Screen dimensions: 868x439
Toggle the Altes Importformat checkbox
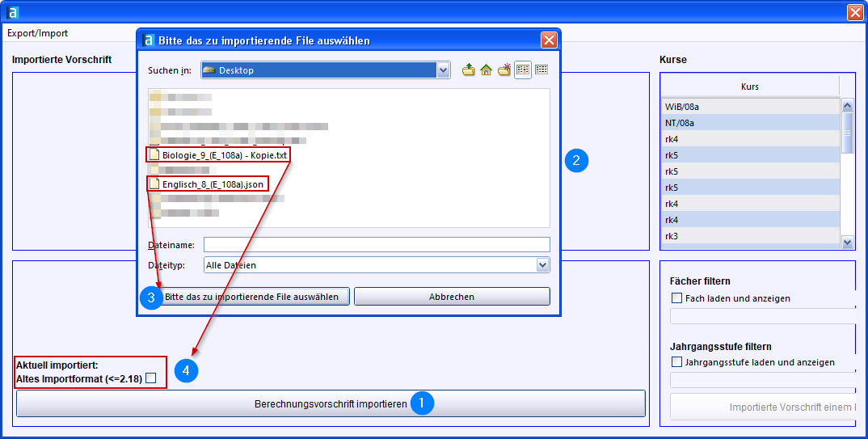click(x=150, y=378)
